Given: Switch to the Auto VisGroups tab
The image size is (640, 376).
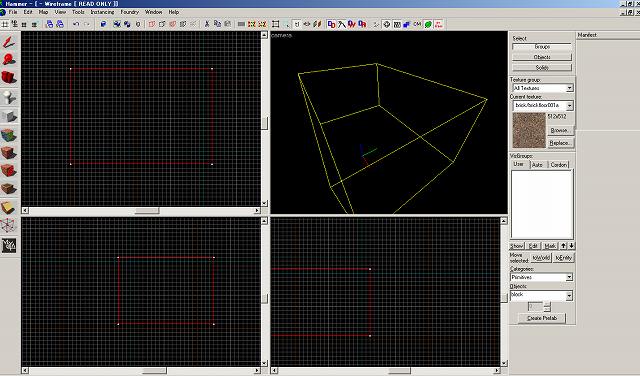Looking at the screenshot, I should tap(537, 165).
